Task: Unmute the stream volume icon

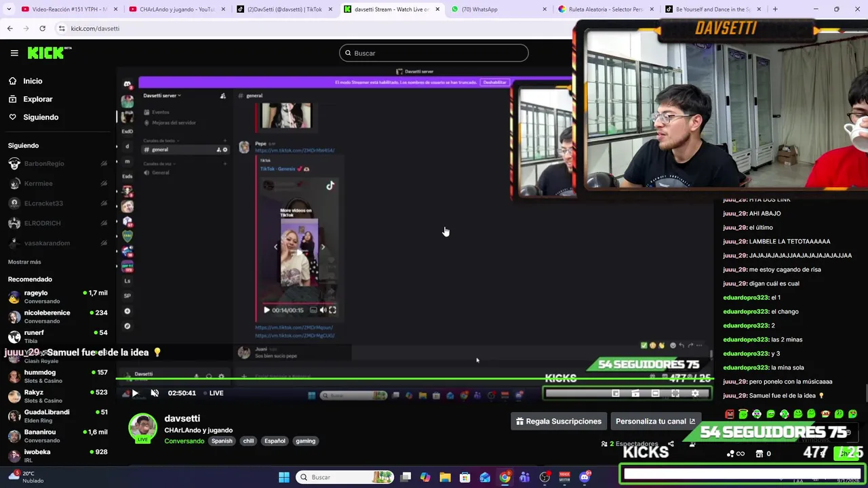Action: coord(155,393)
